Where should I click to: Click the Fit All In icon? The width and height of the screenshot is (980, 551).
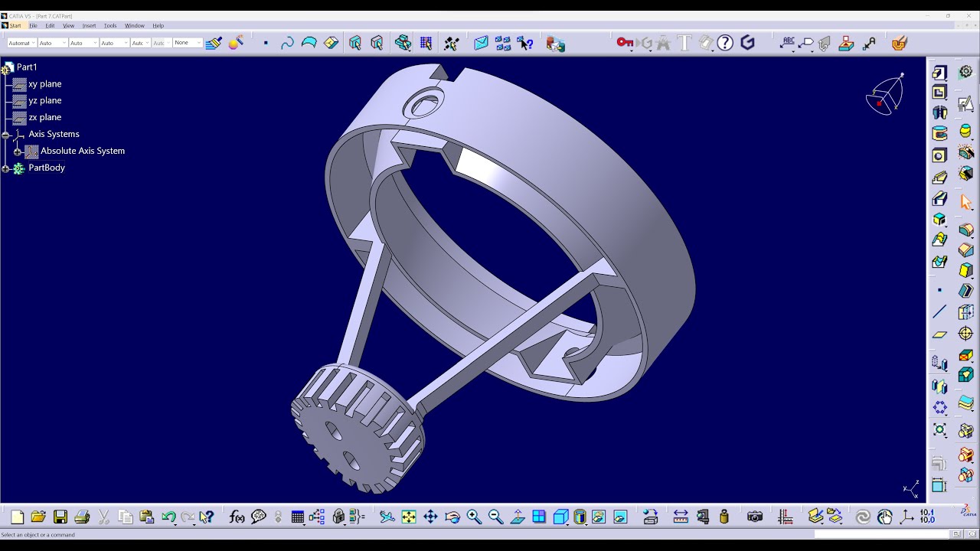(409, 517)
